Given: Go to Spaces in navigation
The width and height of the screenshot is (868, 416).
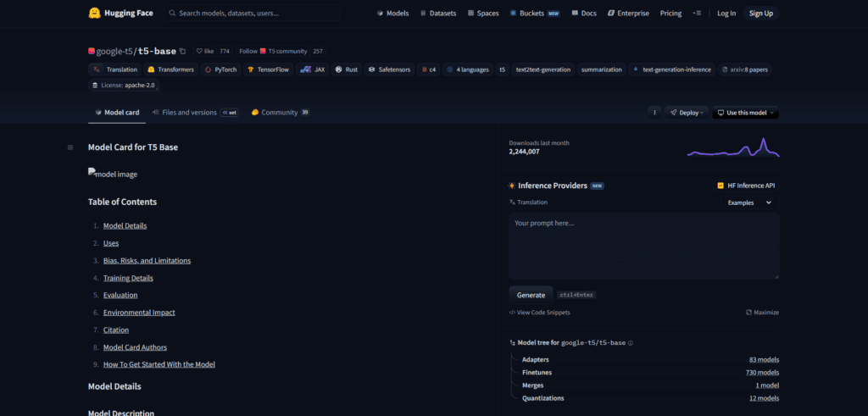Looking at the screenshot, I should coord(482,14).
